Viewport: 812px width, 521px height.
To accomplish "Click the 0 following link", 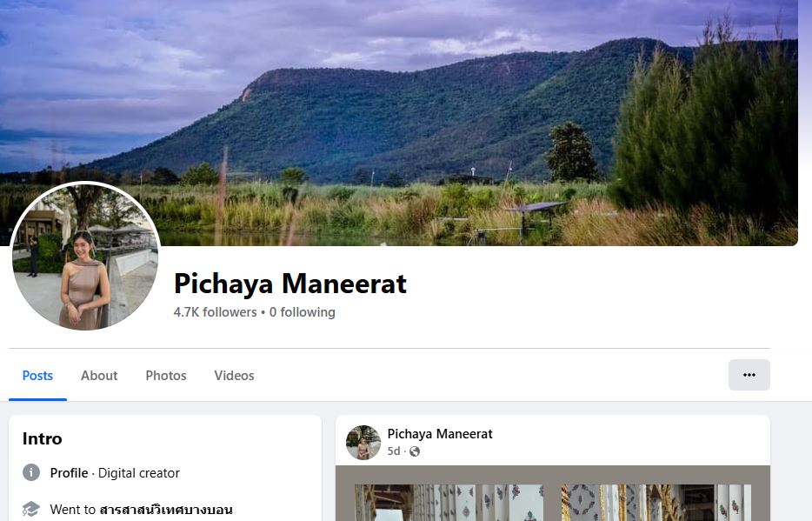I will point(302,312).
